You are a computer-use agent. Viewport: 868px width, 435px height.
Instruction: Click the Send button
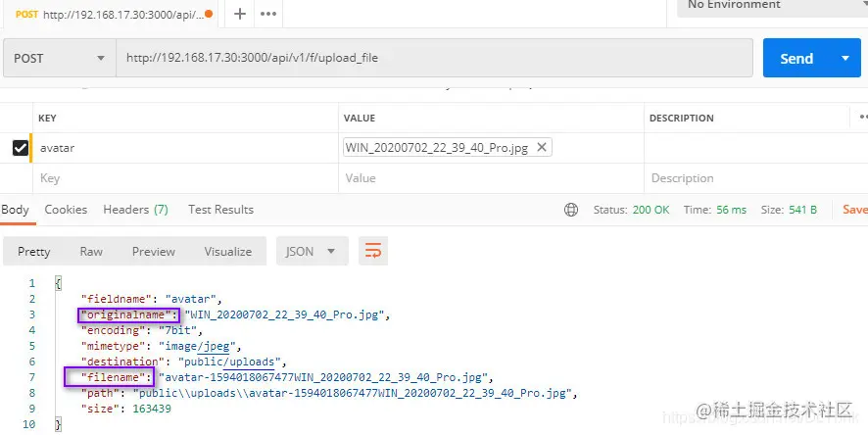click(796, 58)
